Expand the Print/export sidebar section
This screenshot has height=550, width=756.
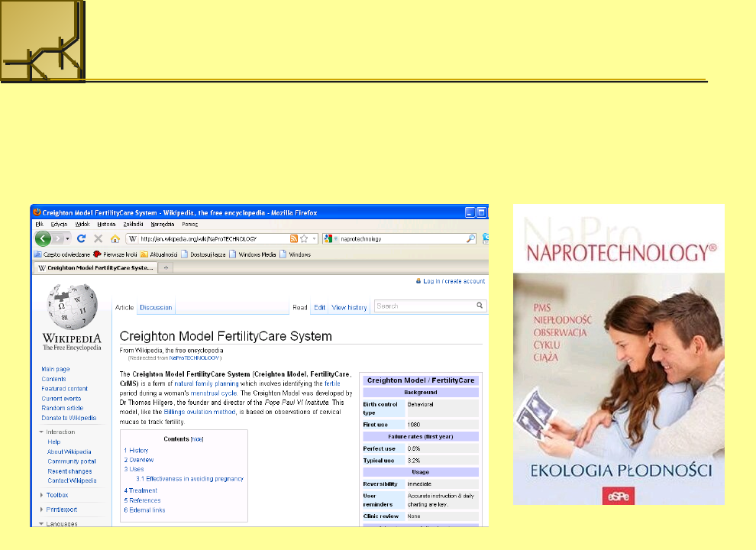point(42,510)
